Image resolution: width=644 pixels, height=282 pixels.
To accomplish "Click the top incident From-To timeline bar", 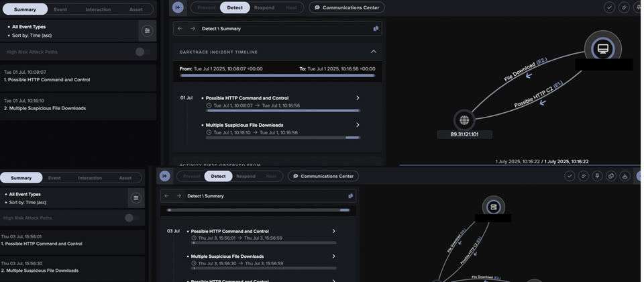I will [x=277, y=76].
